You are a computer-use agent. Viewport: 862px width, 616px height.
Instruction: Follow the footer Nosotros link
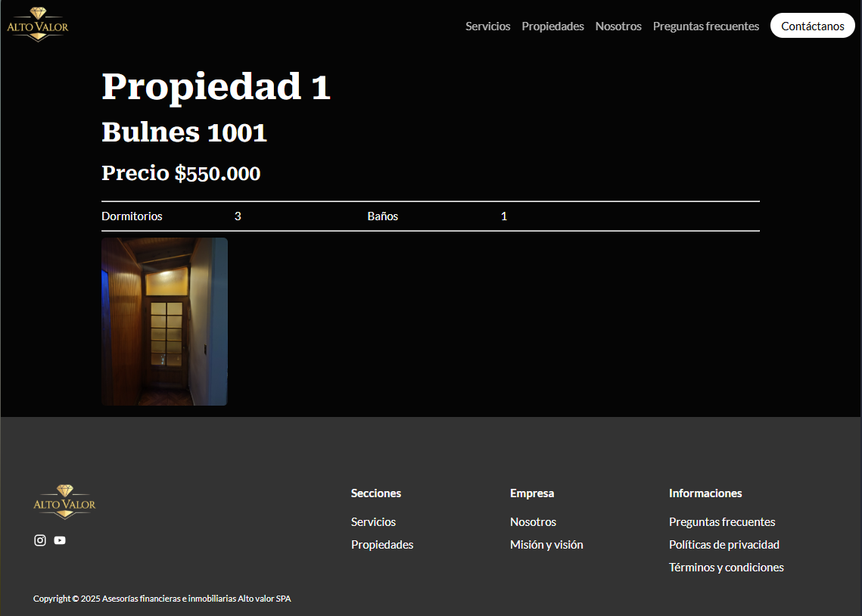[533, 521]
